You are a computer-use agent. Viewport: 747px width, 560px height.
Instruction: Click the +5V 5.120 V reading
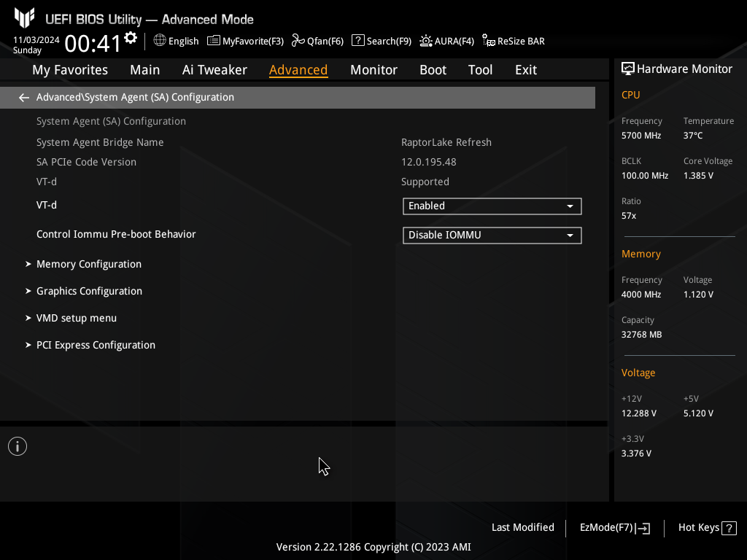[698, 413]
